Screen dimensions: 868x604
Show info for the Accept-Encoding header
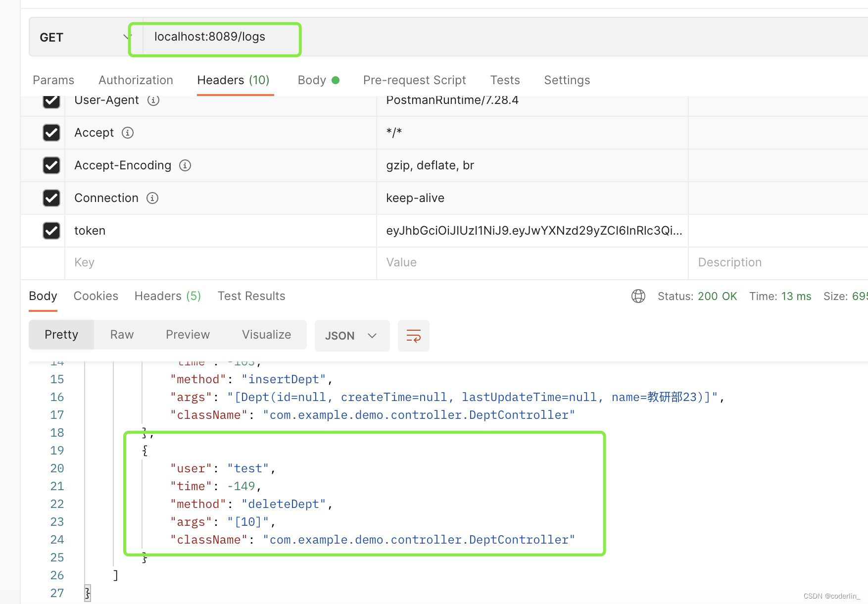tap(185, 165)
